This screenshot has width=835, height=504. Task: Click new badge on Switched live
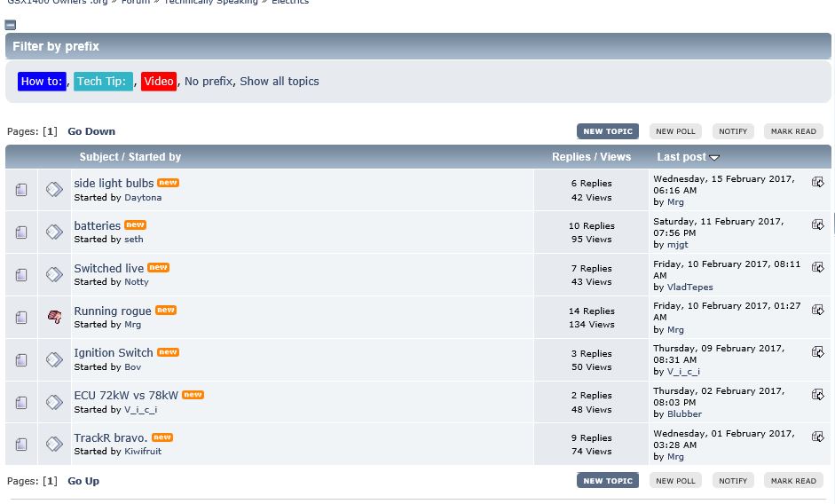(x=158, y=267)
